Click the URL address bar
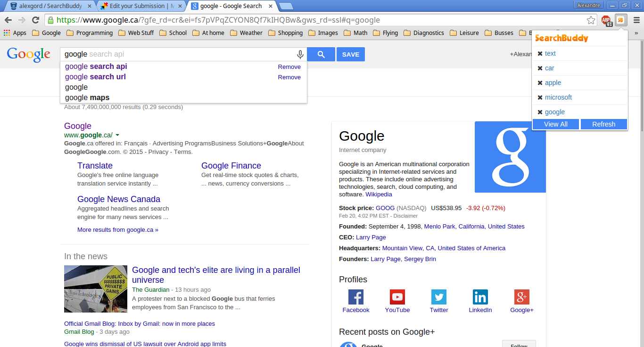This screenshot has width=644, height=347. point(321,20)
